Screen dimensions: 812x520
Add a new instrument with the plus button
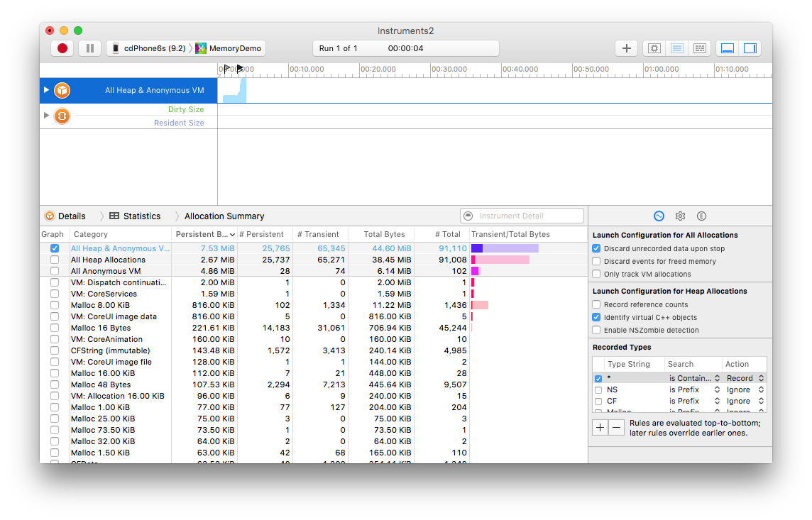[x=625, y=48]
